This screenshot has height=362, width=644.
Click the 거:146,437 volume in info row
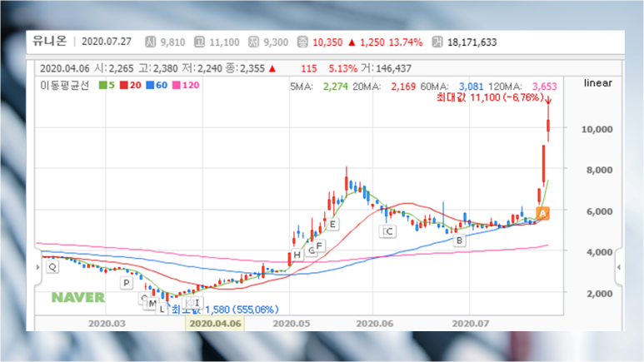point(386,68)
